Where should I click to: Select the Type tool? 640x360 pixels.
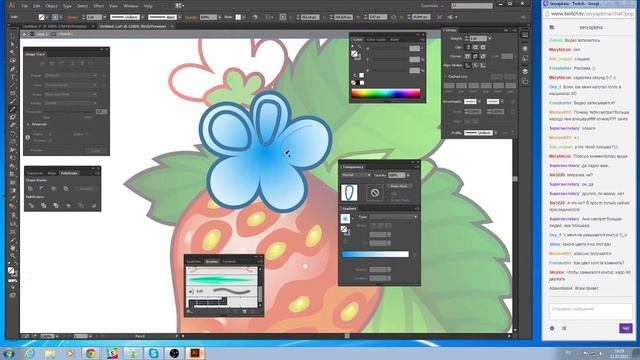12,77
